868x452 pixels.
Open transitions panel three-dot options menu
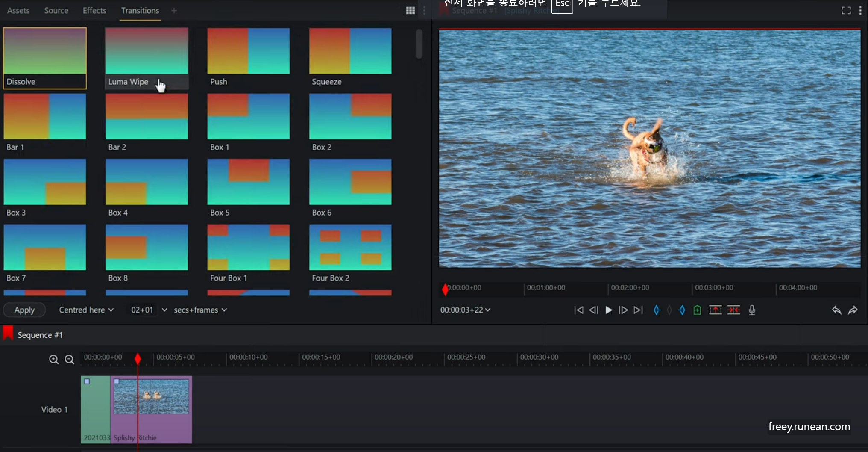[424, 11]
